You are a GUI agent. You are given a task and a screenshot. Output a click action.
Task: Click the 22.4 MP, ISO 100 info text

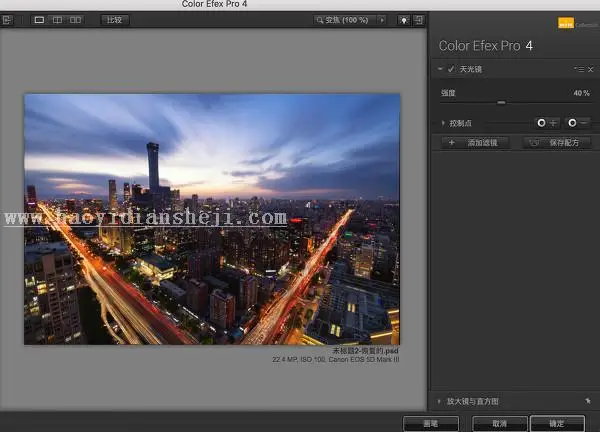[336, 360]
